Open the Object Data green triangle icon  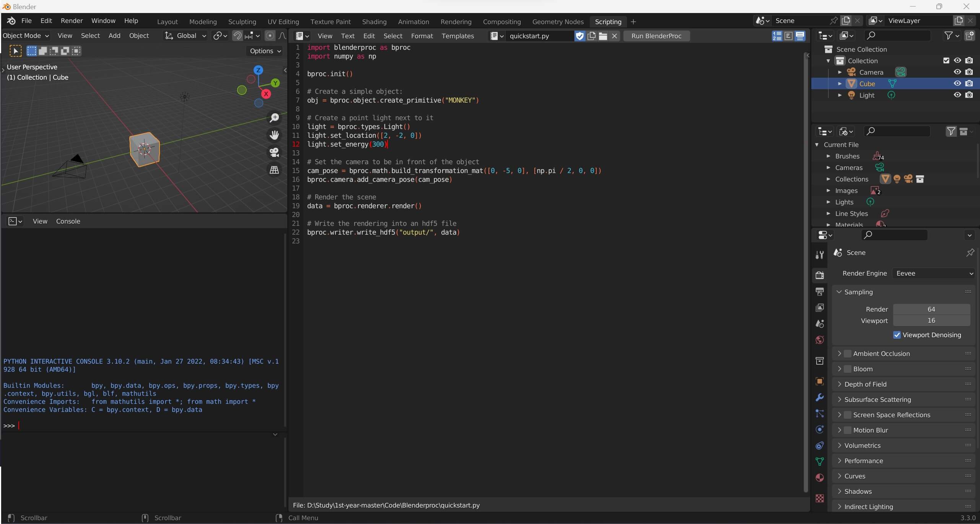(819, 462)
